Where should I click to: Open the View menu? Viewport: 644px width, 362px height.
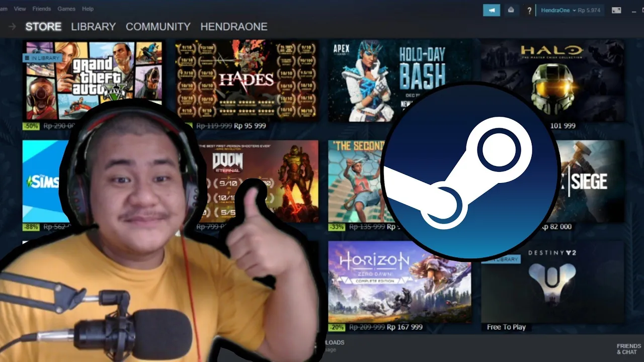tap(20, 9)
